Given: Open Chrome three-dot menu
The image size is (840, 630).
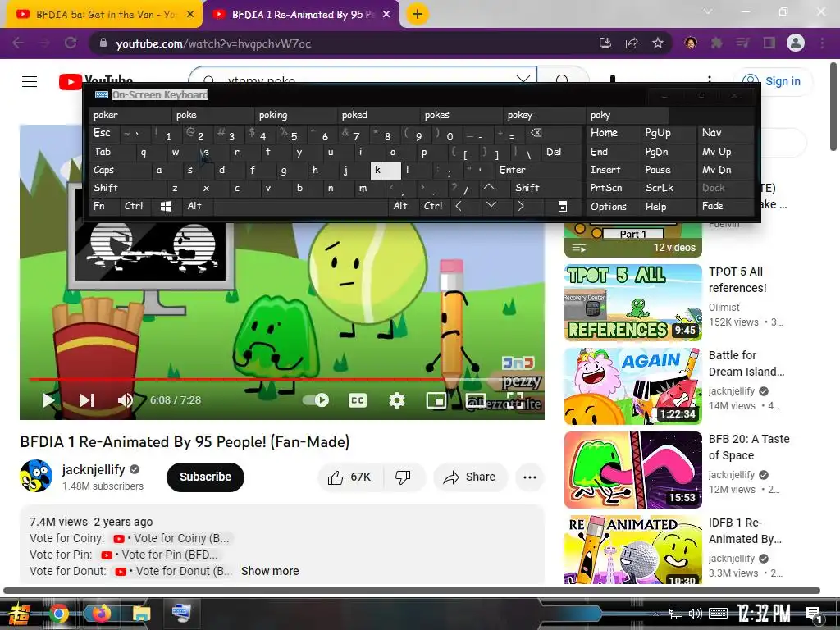Looking at the screenshot, I should tap(822, 43).
